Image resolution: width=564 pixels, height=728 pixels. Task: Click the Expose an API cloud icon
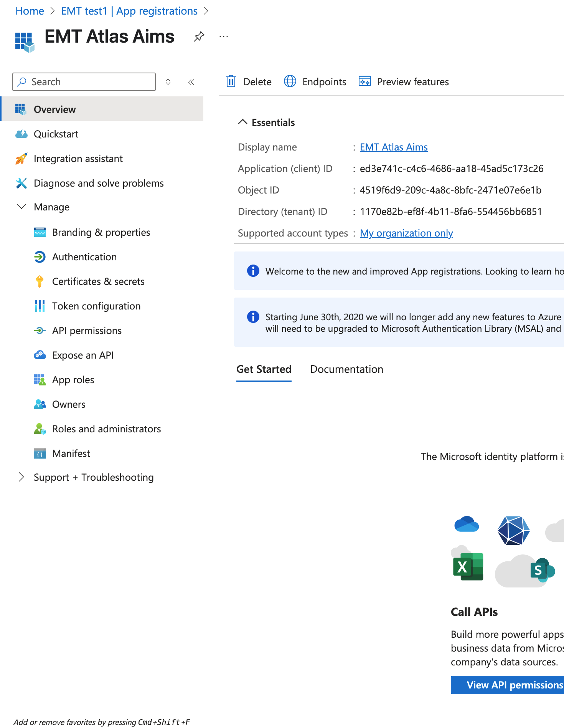point(40,355)
